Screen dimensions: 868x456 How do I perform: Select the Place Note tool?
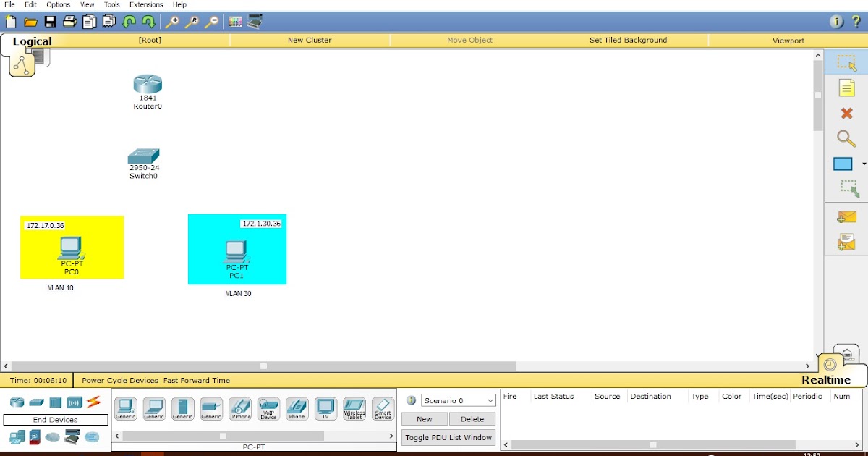point(846,88)
